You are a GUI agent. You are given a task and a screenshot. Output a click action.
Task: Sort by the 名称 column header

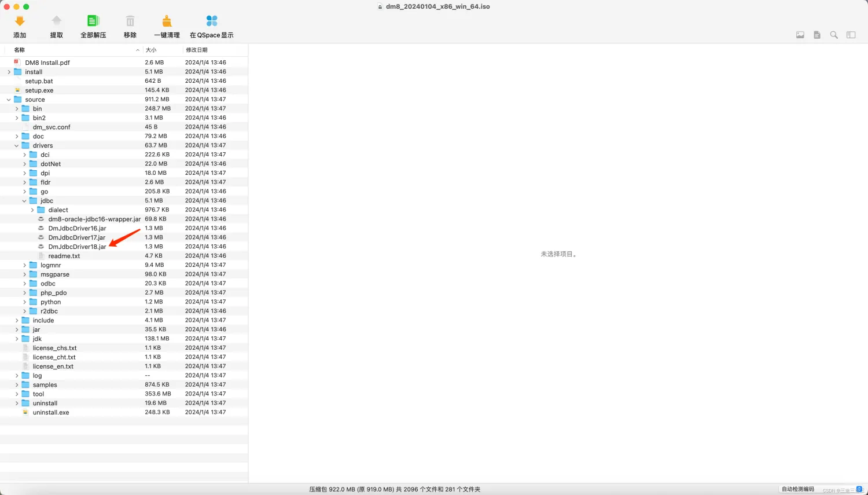pyautogui.click(x=20, y=50)
